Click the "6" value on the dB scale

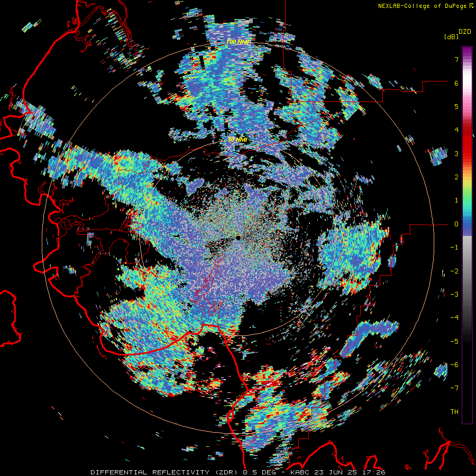(456, 83)
